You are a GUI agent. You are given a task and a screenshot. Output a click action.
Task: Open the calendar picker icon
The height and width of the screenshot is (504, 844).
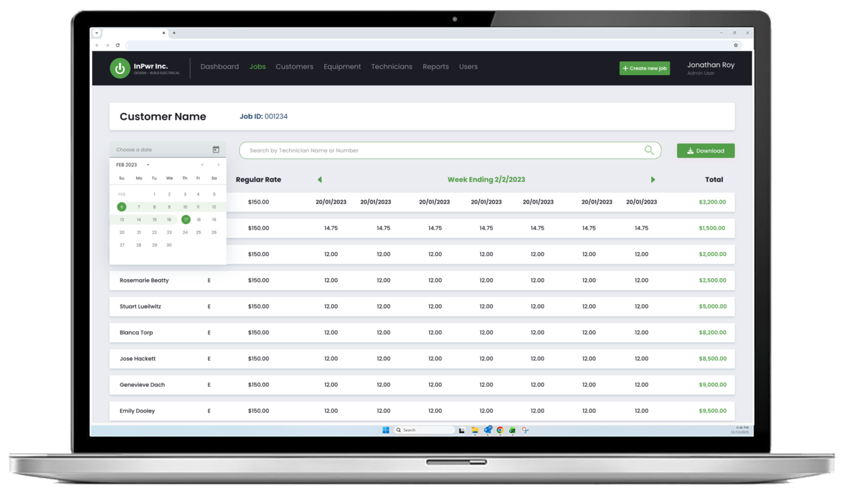(x=216, y=150)
